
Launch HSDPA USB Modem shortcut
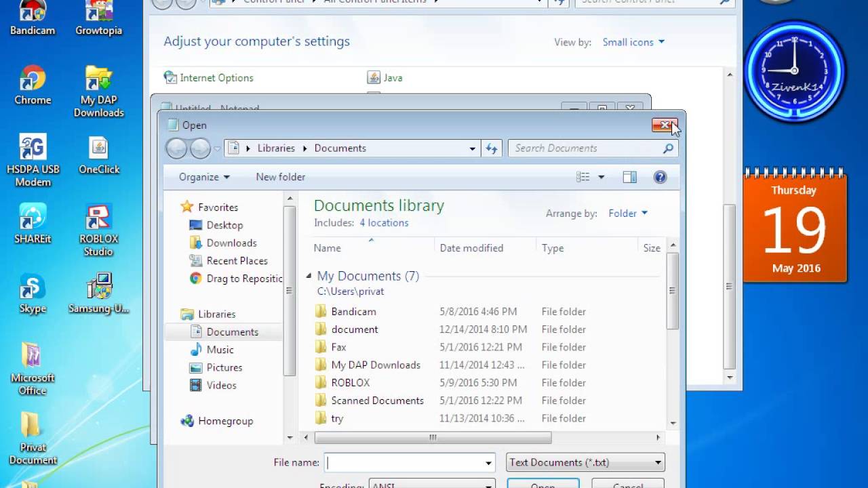[33, 161]
